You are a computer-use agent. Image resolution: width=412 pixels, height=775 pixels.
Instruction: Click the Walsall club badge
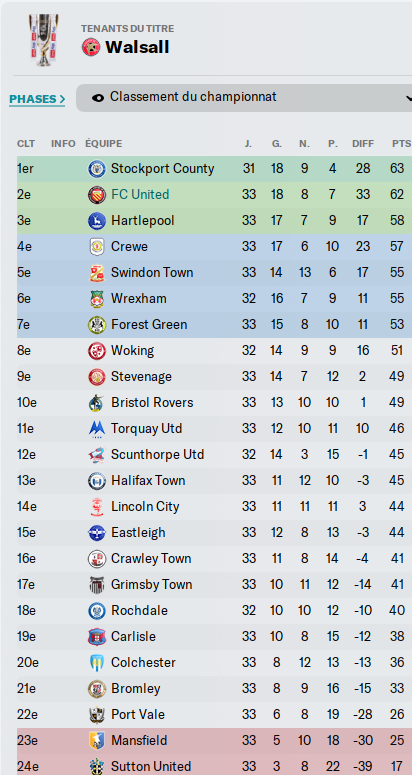[91, 47]
